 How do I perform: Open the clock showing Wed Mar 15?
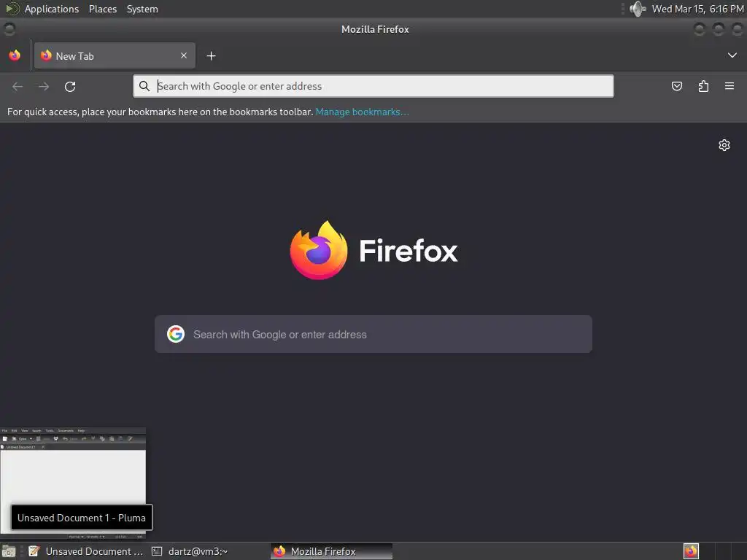pos(697,9)
